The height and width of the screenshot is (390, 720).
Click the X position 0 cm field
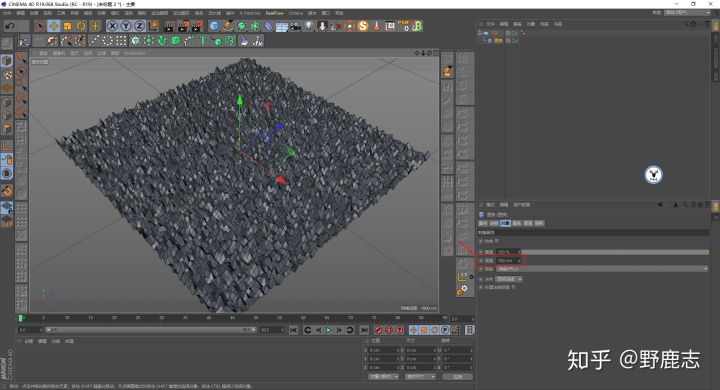pos(384,350)
